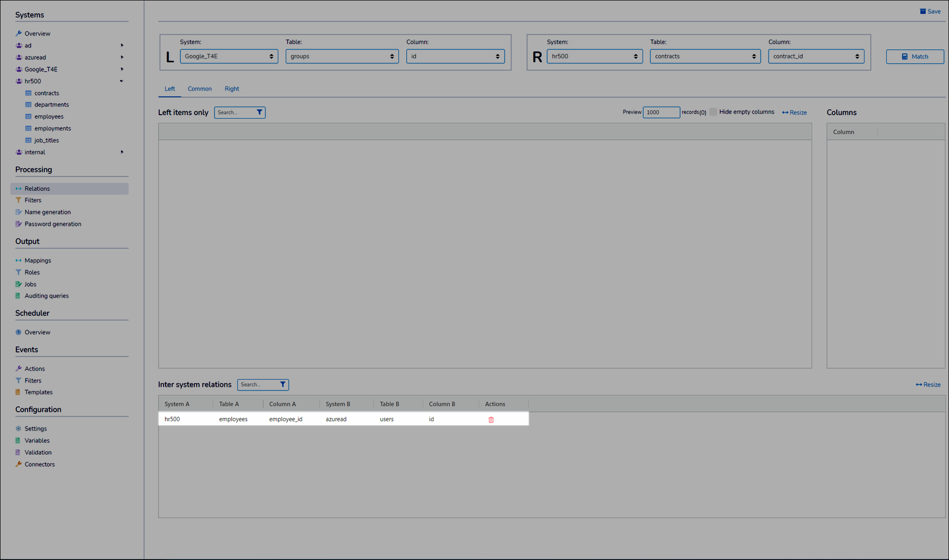The image size is (949, 560).
Task: Toggle Hide empty columns checkbox
Action: click(713, 112)
